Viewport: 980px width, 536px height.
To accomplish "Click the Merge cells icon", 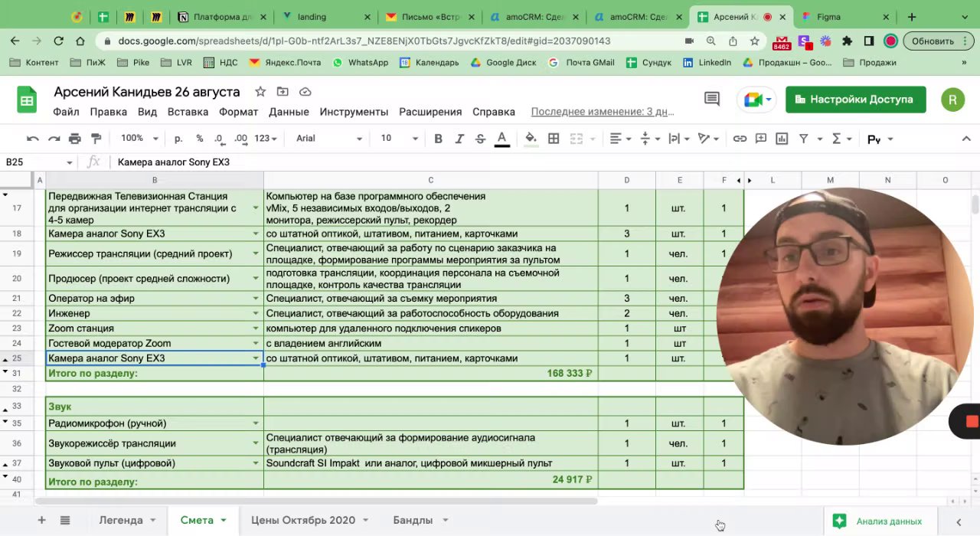I will point(577,139).
